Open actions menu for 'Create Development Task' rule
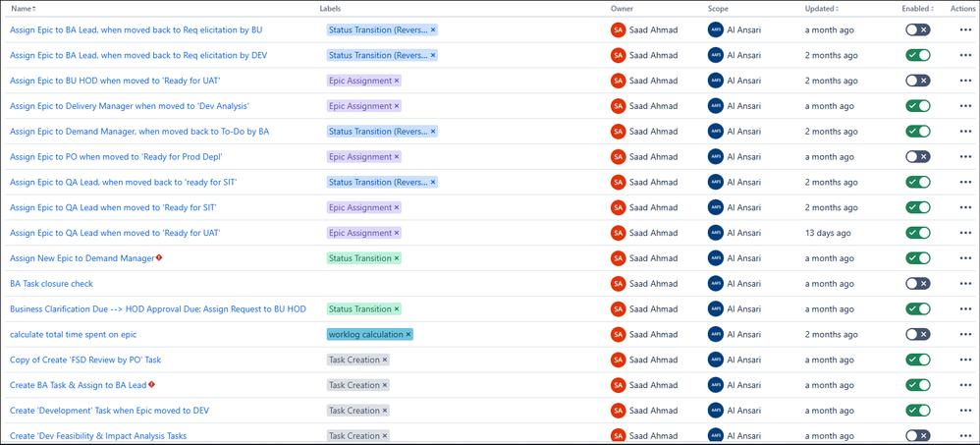Screen dimensions: 980x445 [x=965, y=411]
